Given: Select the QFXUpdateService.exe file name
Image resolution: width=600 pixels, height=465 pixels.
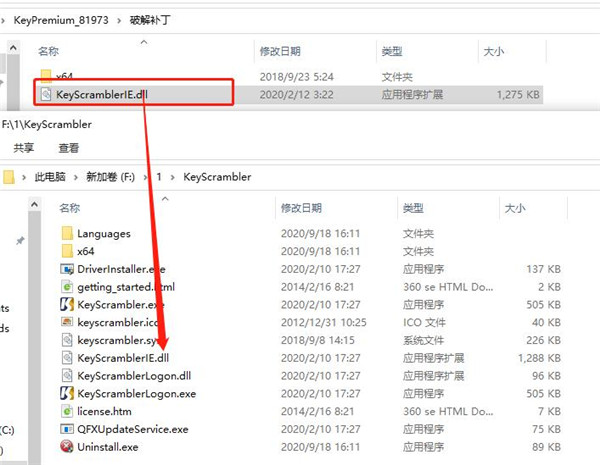Looking at the screenshot, I should 133,429.
